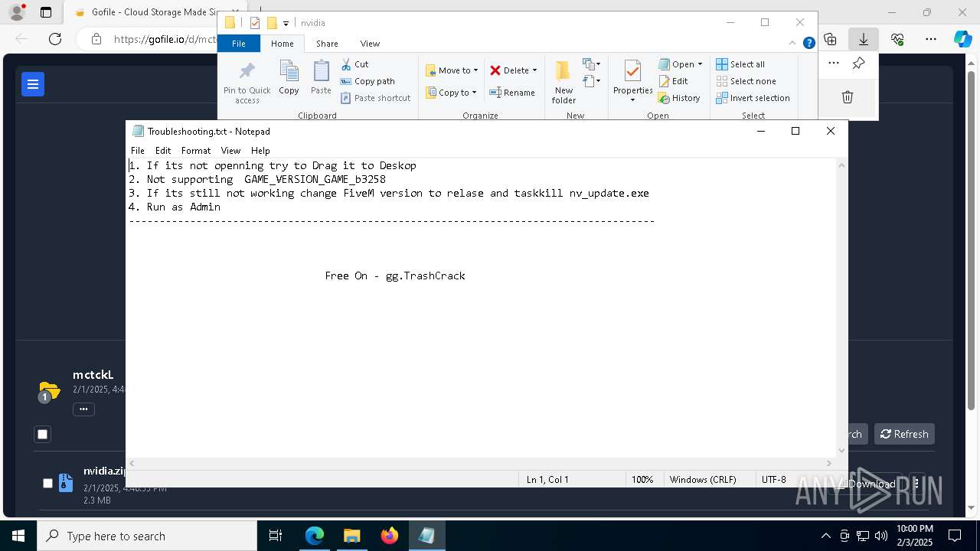Open the Notepad Help menu
Viewport: 980px width, 551px height.
point(260,151)
